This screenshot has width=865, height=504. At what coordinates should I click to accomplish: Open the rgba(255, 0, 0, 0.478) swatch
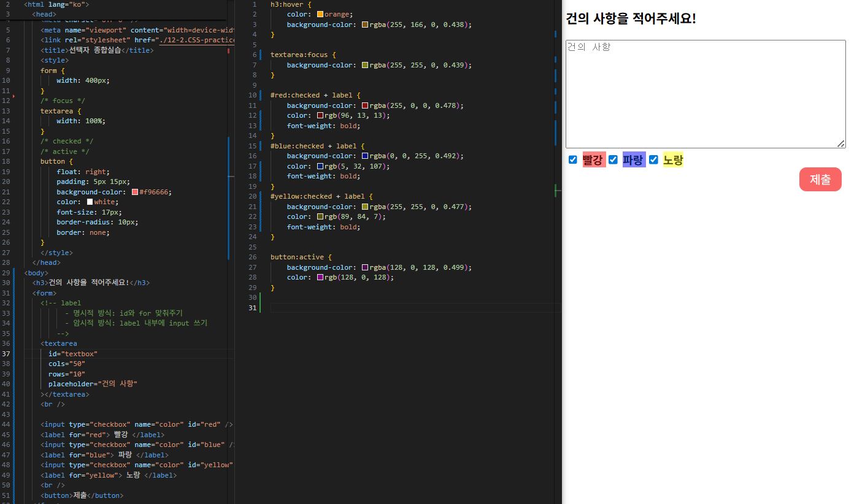365,105
